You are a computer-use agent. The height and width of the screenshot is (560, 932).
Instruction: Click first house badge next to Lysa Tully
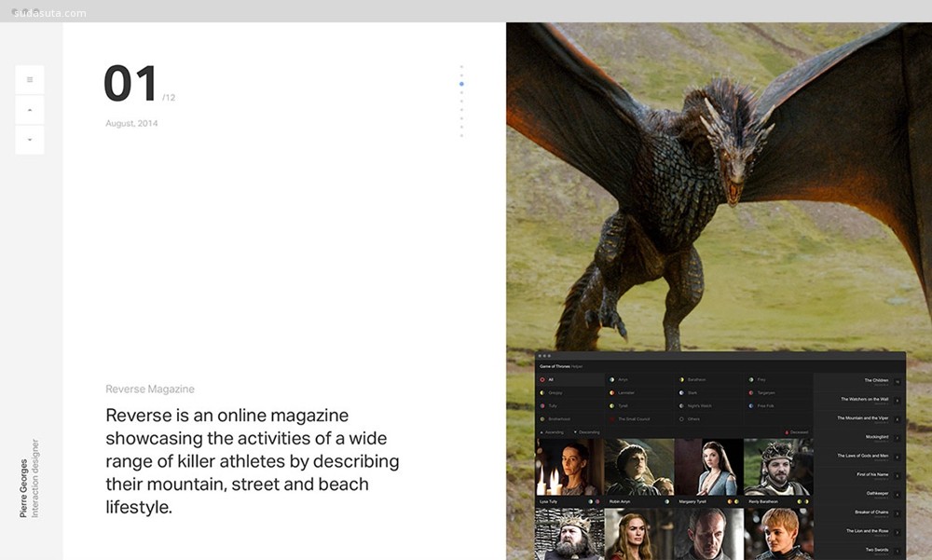click(x=590, y=501)
